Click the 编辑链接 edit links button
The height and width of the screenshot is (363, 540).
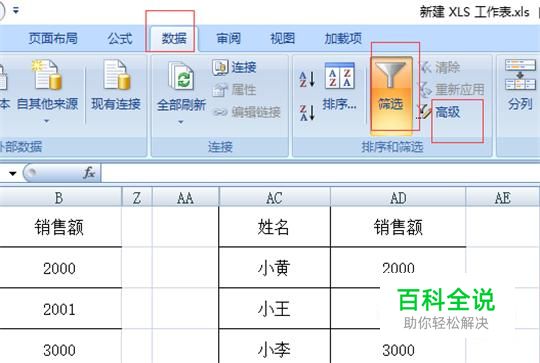247,112
